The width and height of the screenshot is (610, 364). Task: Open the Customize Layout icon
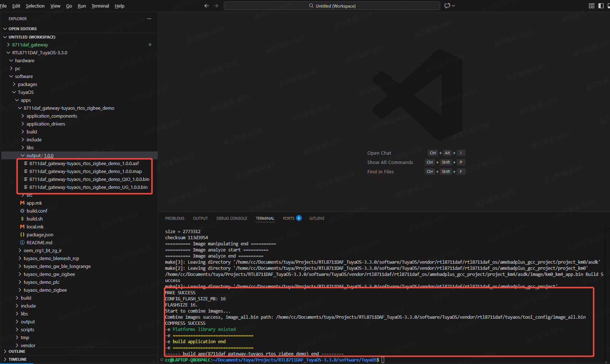(591, 6)
